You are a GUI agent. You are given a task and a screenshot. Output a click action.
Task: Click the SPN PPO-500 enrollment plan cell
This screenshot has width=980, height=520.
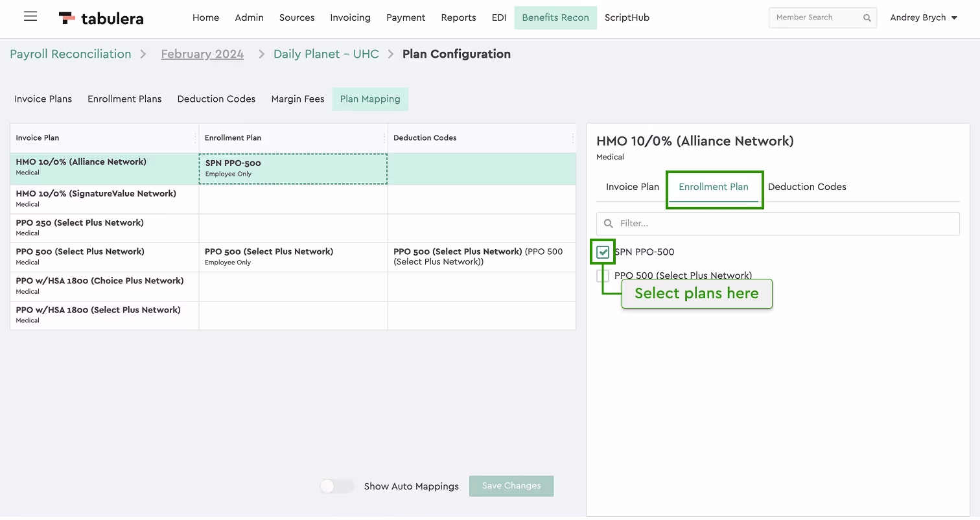293,169
